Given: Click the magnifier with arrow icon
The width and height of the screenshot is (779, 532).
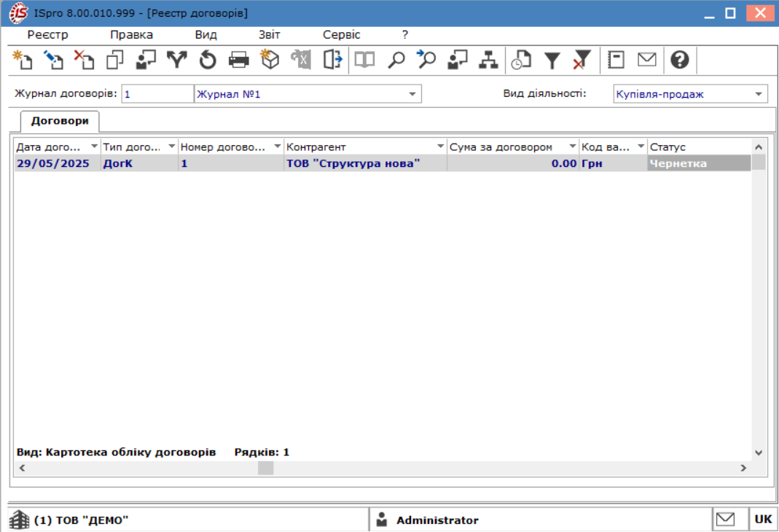Looking at the screenshot, I should [426, 60].
